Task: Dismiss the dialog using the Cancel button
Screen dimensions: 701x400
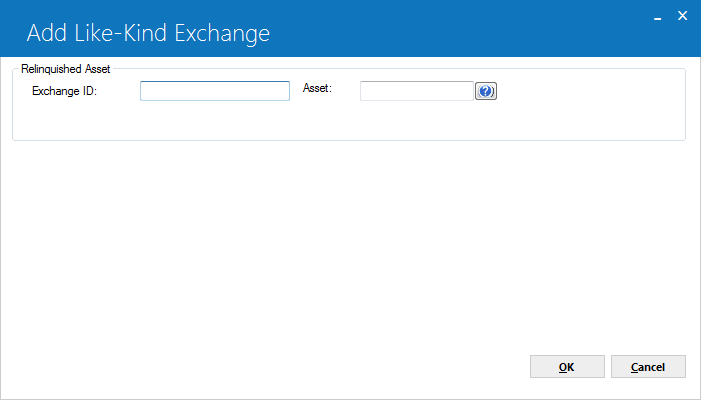Action: pos(648,366)
